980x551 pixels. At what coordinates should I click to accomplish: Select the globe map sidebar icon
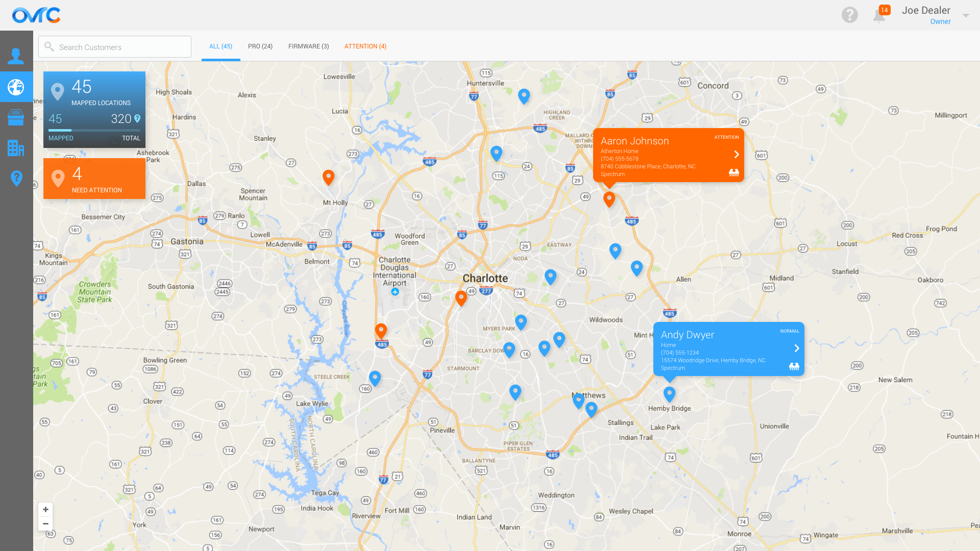(x=16, y=87)
